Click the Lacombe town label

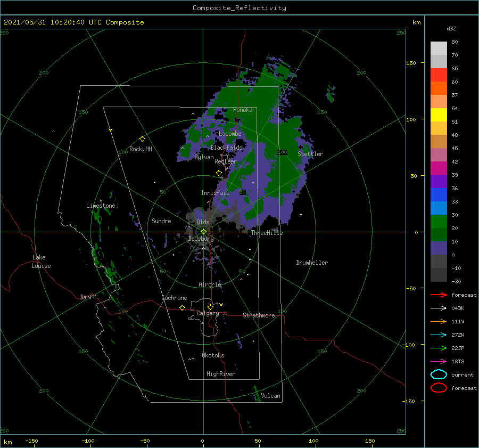230,134
